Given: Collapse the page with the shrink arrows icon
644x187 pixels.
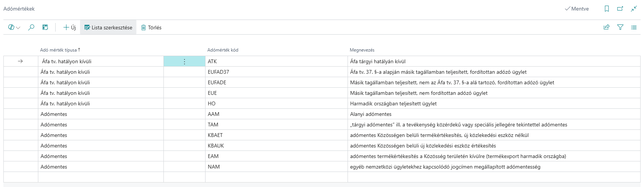Looking at the screenshot, I should (634, 9).
